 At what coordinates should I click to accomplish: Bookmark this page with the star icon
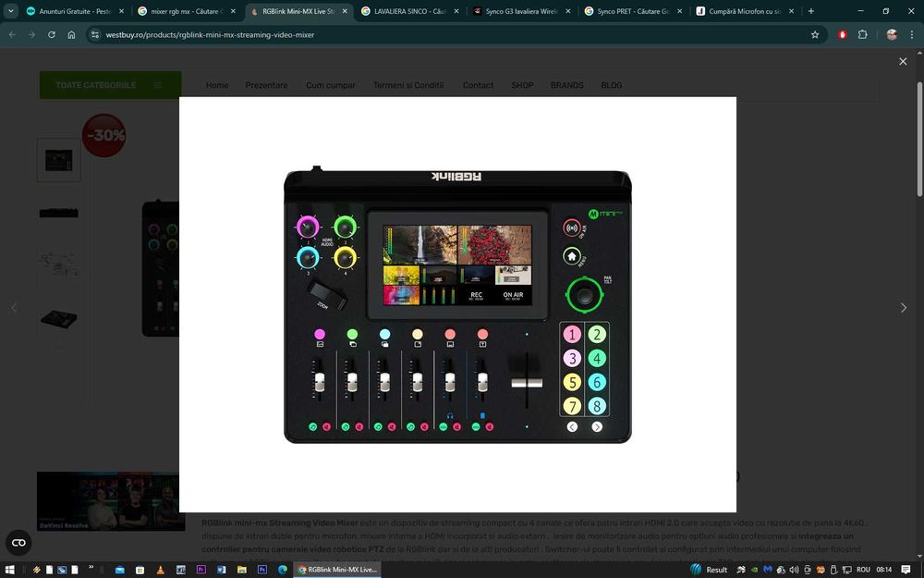tap(815, 35)
